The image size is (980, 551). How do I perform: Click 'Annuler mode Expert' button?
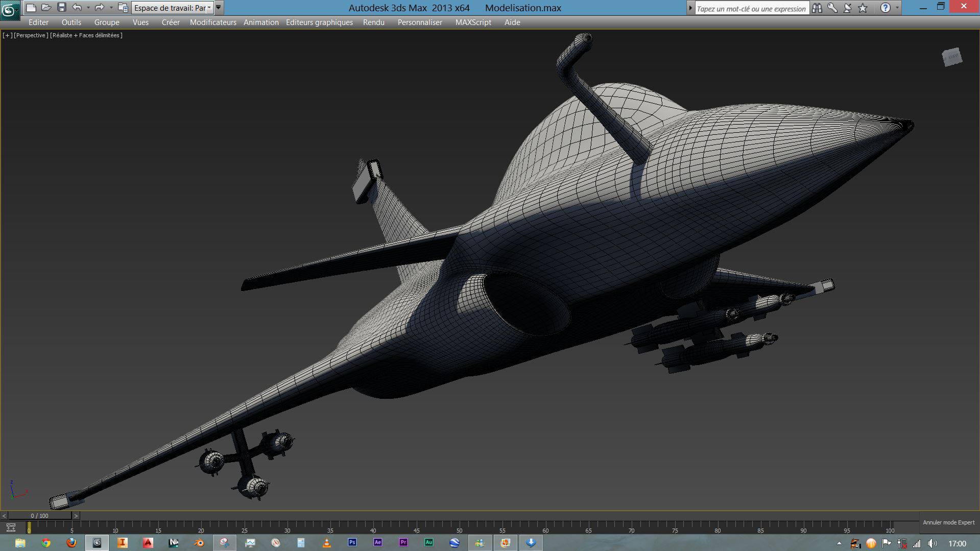tap(948, 522)
